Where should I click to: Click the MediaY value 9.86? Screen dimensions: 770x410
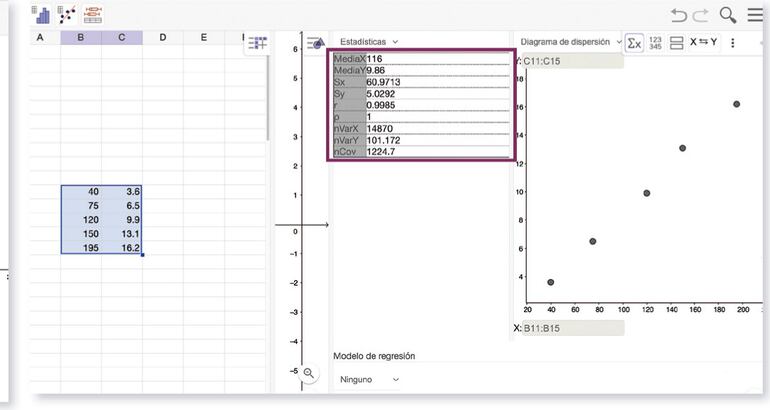click(x=376, y=71)
